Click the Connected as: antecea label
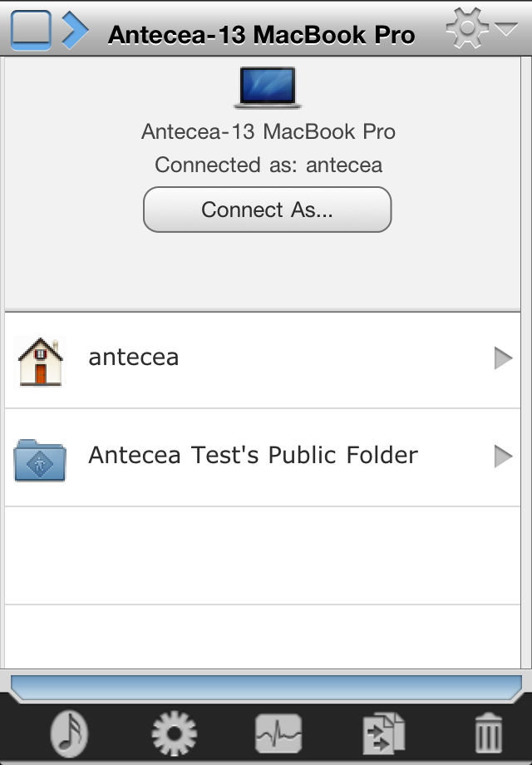This screenshot has width=532, height=765. pyautogui.click(x=268, y=165)
